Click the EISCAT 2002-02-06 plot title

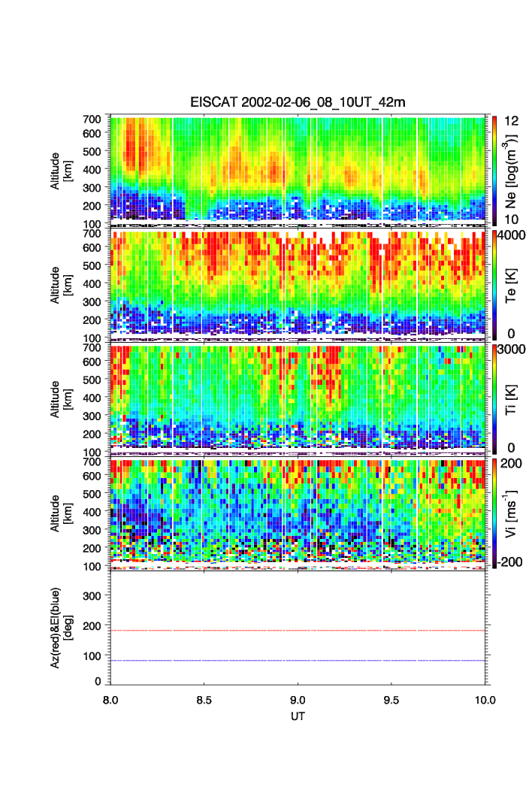(297, 102)
